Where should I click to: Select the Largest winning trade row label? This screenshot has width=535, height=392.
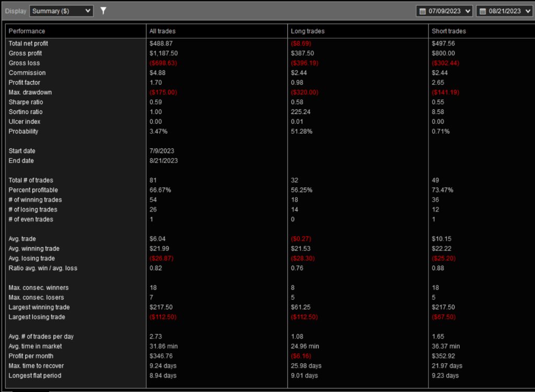pos(39,307)
